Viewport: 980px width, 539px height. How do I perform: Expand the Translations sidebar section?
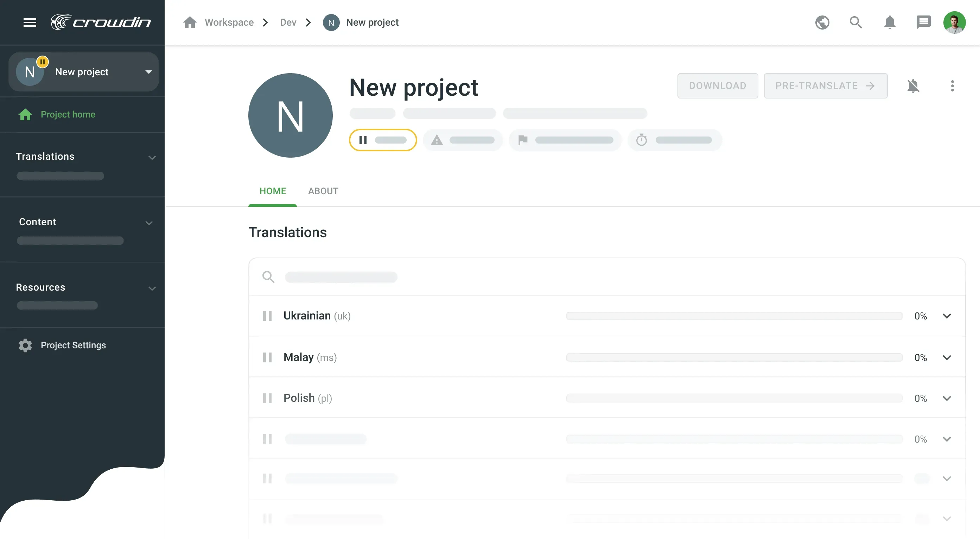click(x=152, y=157)
